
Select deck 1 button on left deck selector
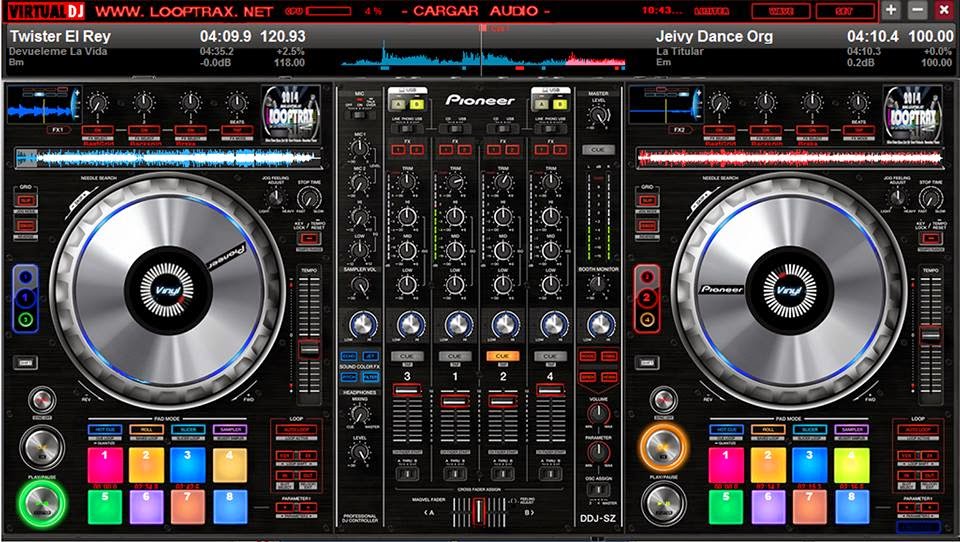pyautogui.click(x=26, y=298)
